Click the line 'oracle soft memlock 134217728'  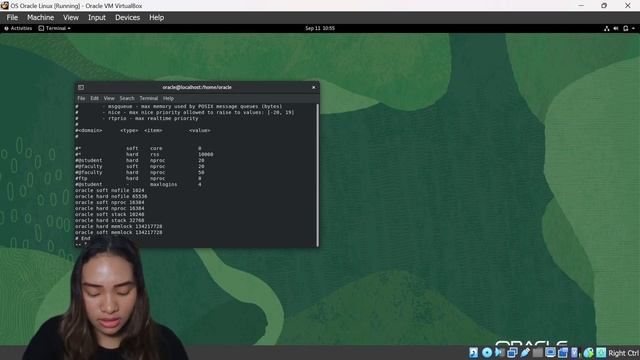118,232
